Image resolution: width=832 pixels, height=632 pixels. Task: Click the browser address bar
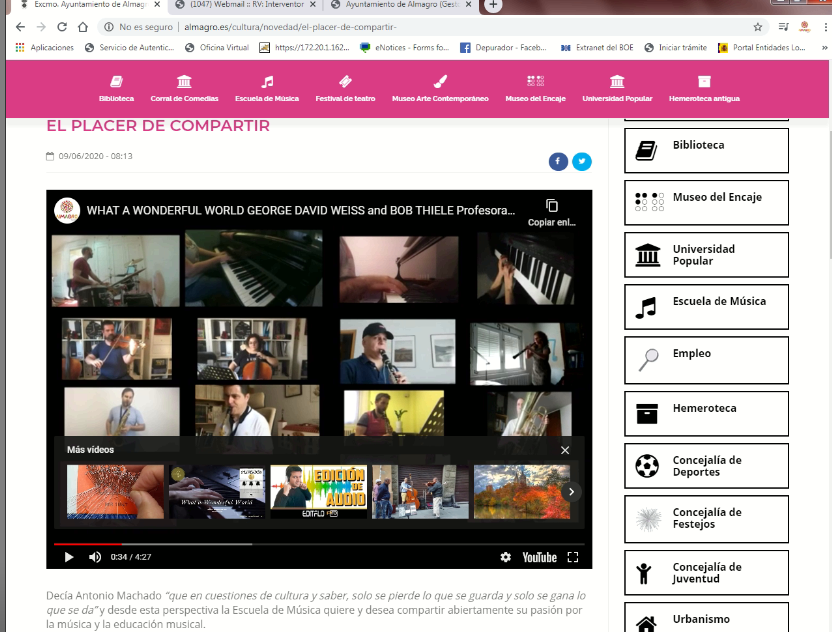[400, 27]
